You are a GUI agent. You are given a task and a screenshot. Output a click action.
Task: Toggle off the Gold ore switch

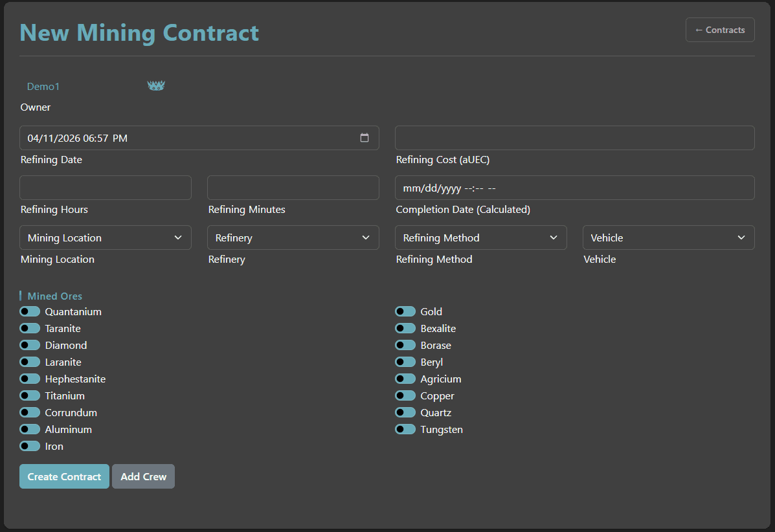tap(405, 311)
